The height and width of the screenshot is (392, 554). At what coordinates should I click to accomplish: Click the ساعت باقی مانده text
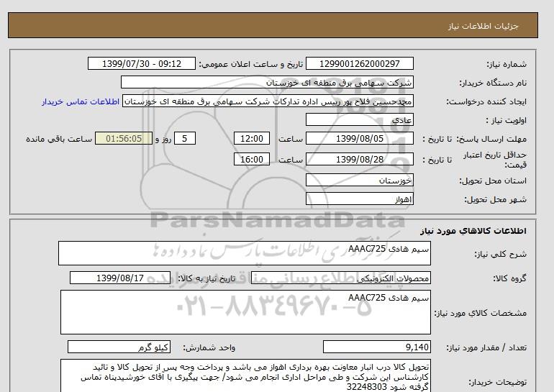point(59,139)
